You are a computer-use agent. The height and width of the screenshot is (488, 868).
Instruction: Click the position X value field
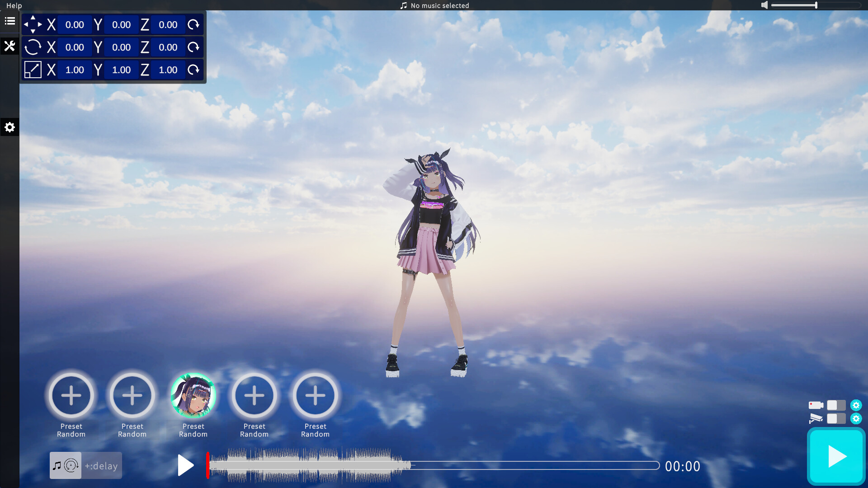(x=75, y=25)
